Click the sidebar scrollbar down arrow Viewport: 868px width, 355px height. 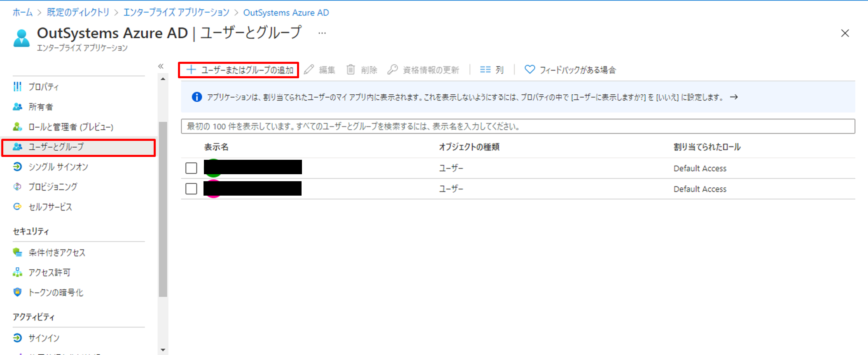click(163, 350)
